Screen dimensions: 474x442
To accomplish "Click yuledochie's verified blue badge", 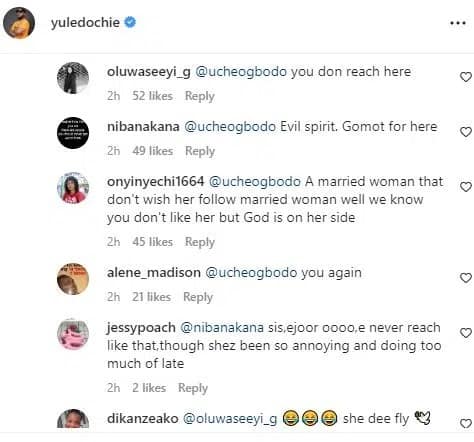I will pyautogui.click(x=130, y=22).
